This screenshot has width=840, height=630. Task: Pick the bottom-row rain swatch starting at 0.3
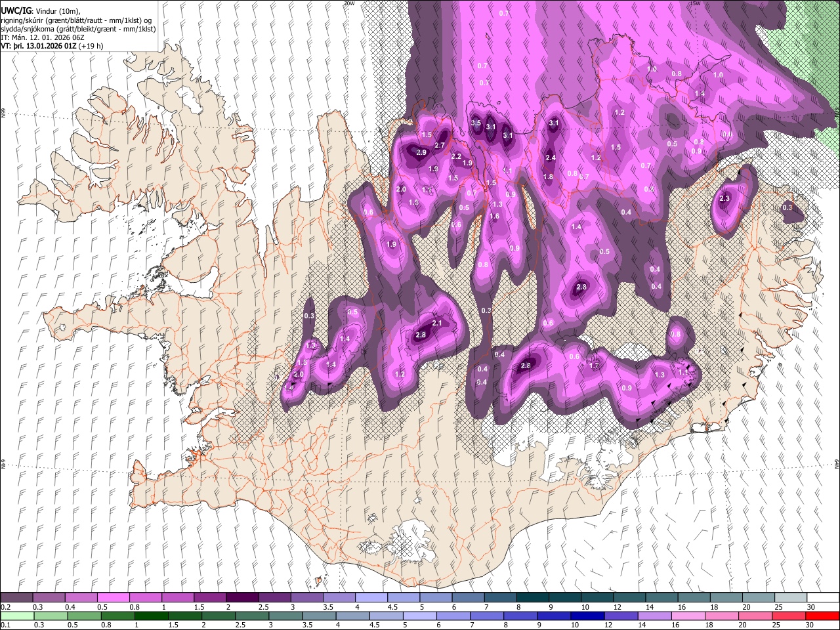49,616
